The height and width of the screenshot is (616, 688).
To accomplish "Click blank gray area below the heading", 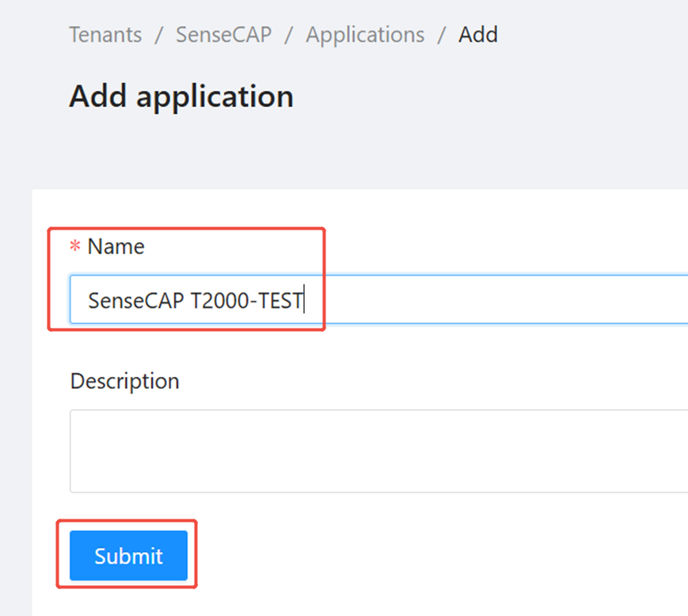I will [356, 154].
